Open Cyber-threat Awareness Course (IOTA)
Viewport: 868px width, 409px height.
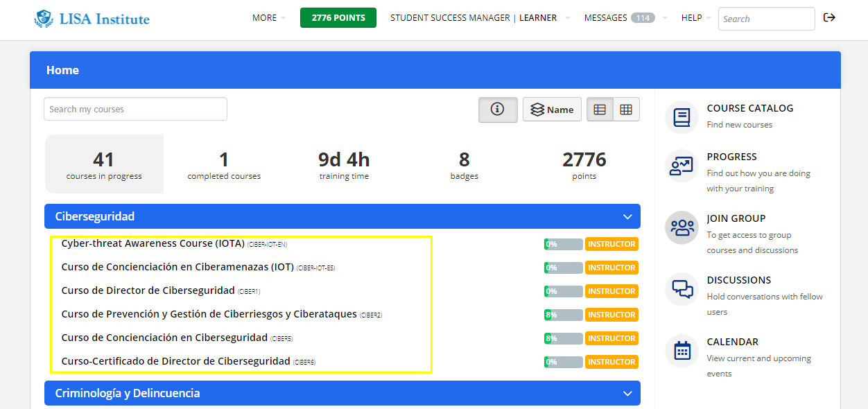coord(153,243)
